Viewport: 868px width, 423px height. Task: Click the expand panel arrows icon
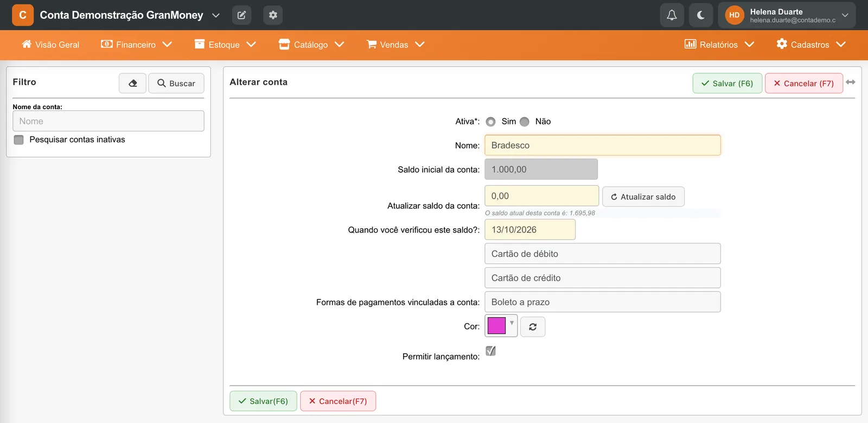coord(851,82)
